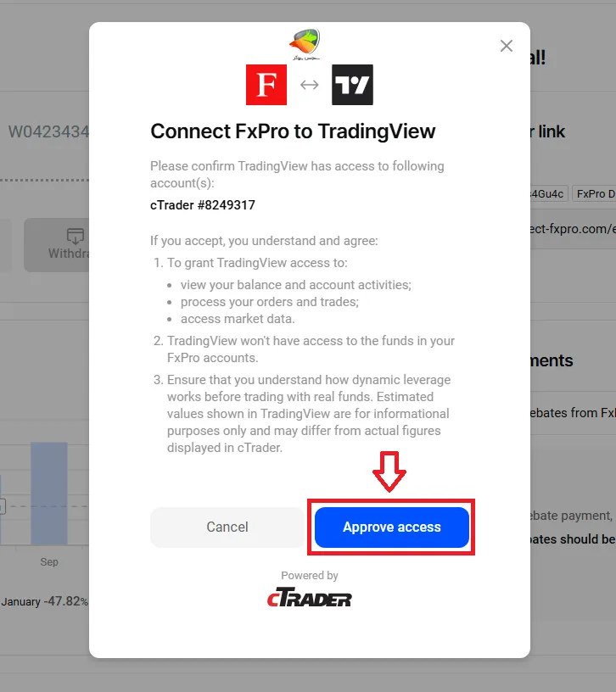The width and height of the screenshot is (616, 692).
Task: Click the 4Gu4c tag in the background
Action: point(548,193)
